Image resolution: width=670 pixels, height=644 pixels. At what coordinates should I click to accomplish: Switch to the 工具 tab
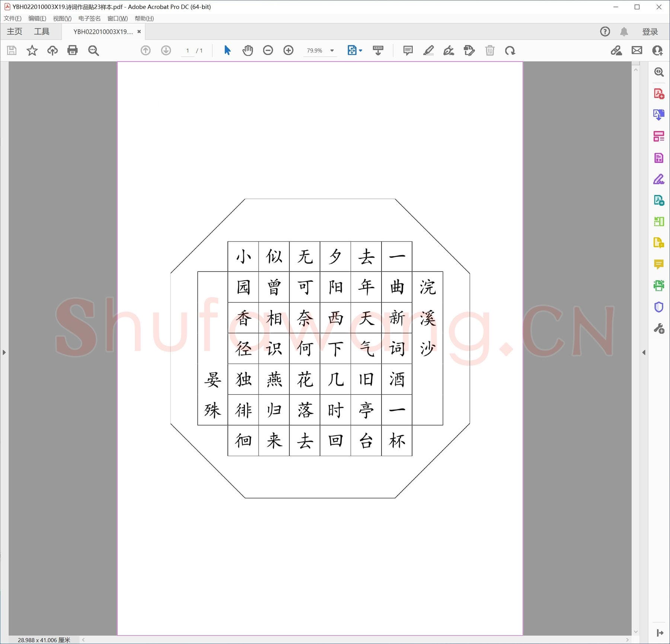42,32
